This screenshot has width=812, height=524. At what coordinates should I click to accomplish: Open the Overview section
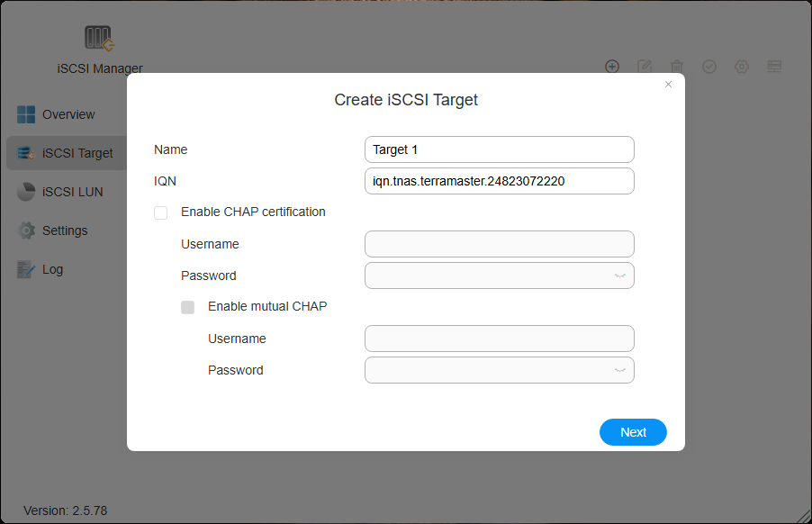point(68,114)
